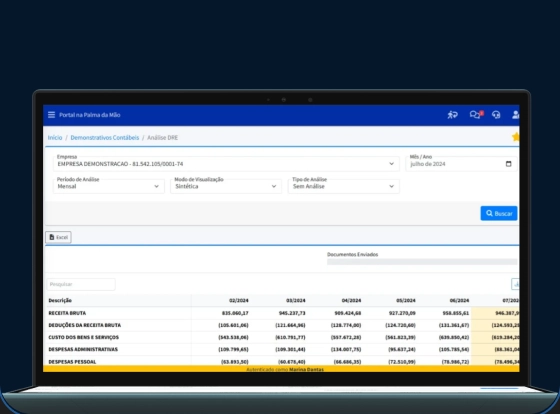Viewport: 560px width, 414px height.
Task: Open the user profile icon
Action: tap(515, 115)
